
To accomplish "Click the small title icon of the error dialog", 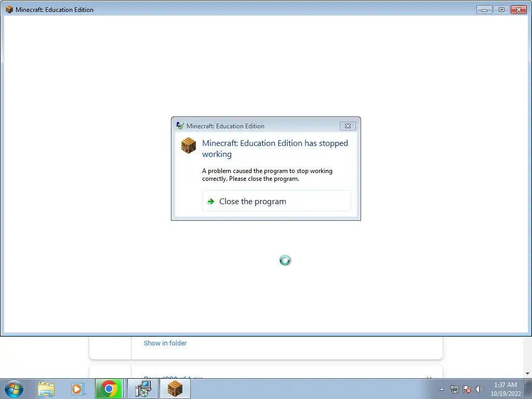I will pos(180,126).
